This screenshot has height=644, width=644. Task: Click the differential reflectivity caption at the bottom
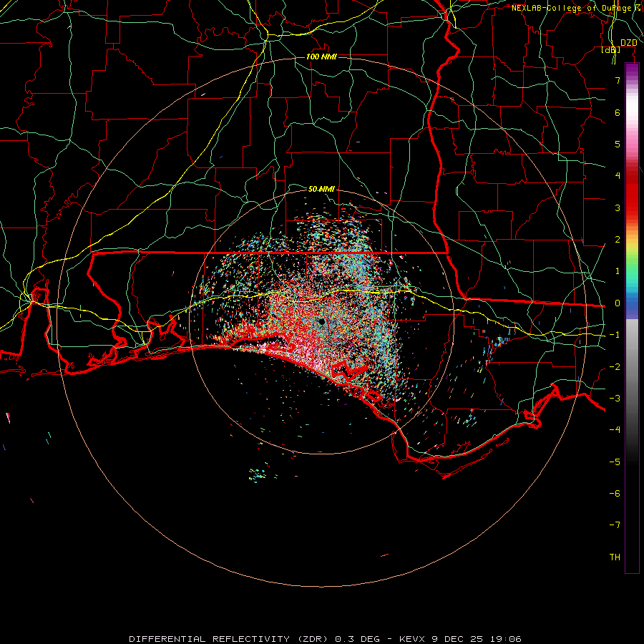point(325,639)
